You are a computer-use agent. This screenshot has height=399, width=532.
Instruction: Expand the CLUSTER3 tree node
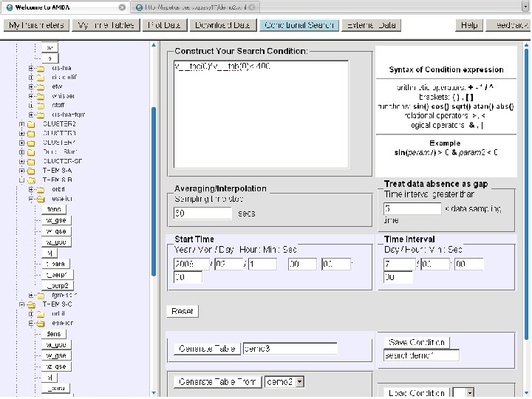coord(21,134)
